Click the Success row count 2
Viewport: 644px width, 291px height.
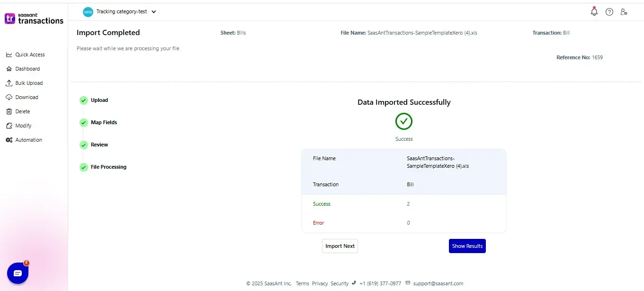click(x=408, y=204)
